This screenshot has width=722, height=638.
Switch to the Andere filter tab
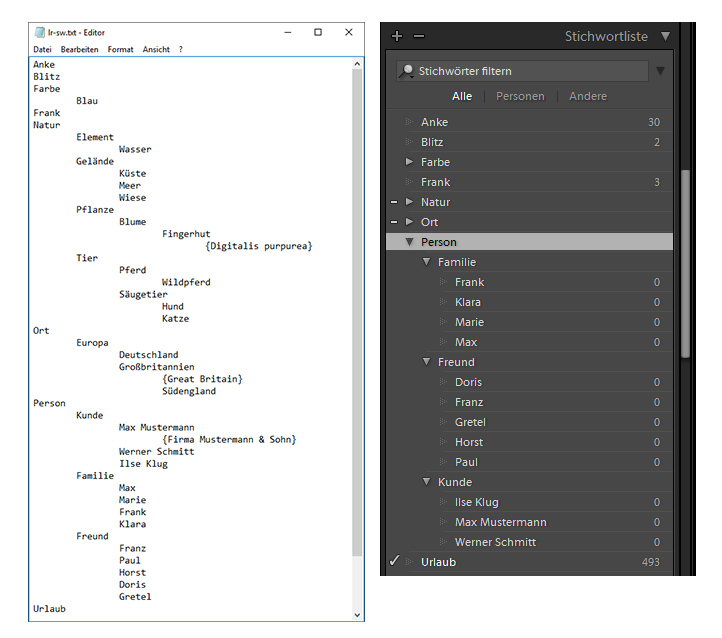588,96
